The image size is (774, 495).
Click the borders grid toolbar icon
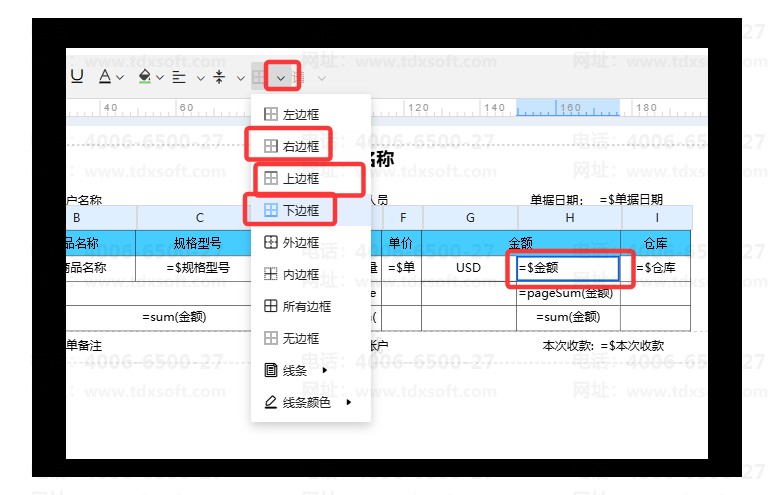coord(259,76)
